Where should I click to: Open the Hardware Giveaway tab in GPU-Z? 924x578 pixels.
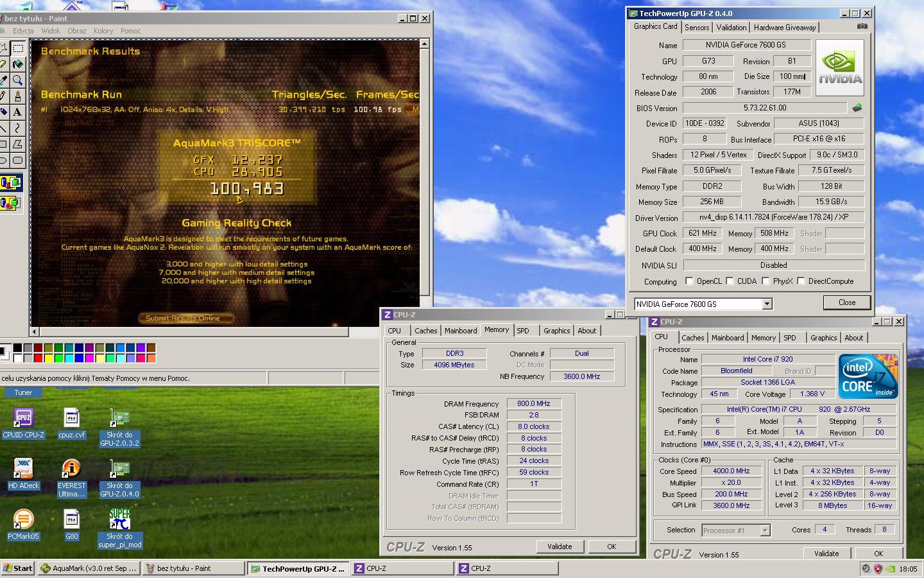click(785, 28)
